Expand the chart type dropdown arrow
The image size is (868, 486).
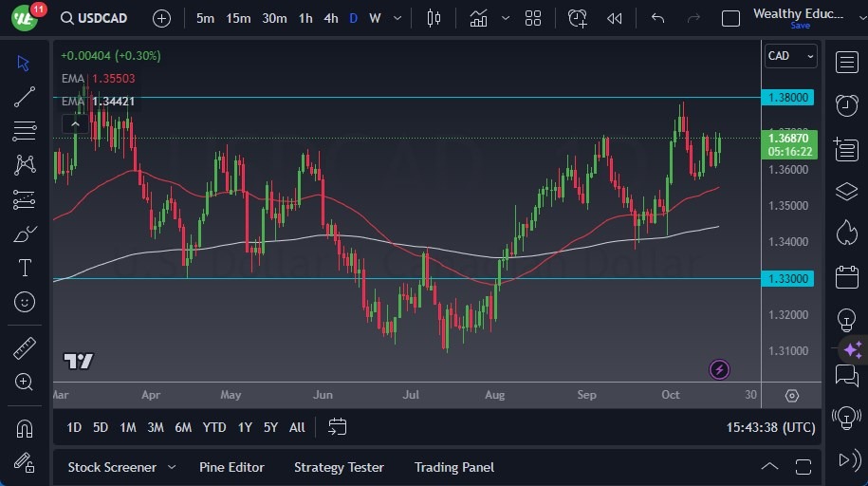coord(506,18)
